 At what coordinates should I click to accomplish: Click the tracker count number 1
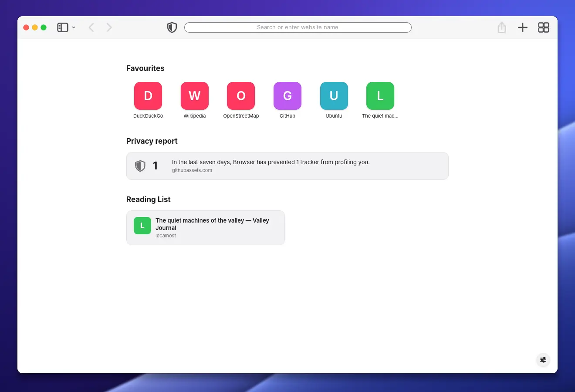click(x=155, y=166)
